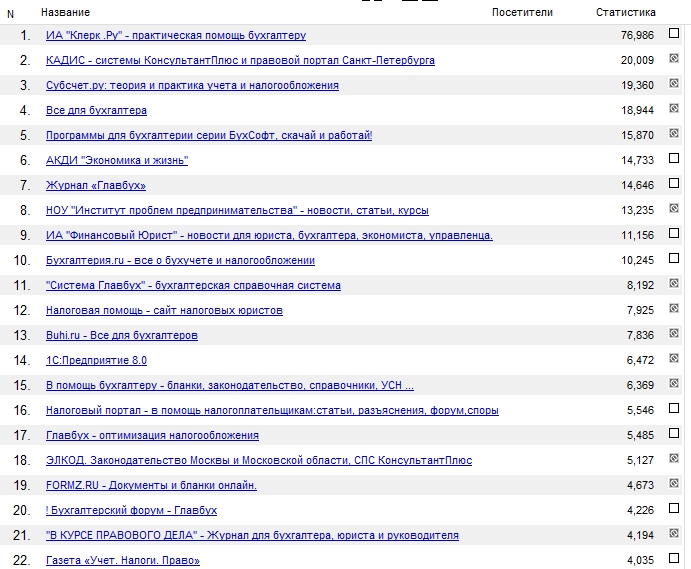Follow "В КУРСЕ ПРАВОВОГО ДЕЛА" link
Image resolution: width=691 pixels, height=569 pixels.
[x=252, y=536]
